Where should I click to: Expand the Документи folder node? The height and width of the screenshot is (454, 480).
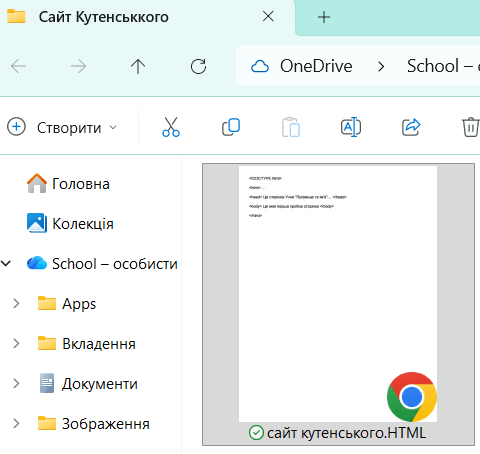16,383
